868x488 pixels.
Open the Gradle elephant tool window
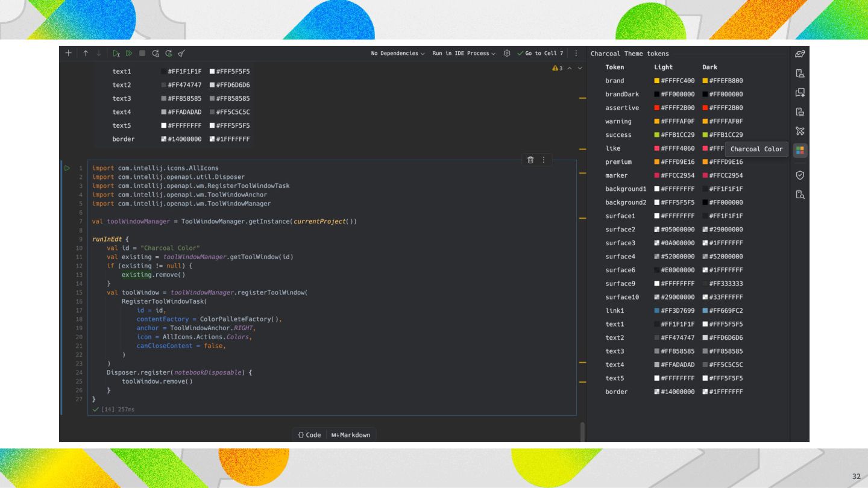click(799, 54)
